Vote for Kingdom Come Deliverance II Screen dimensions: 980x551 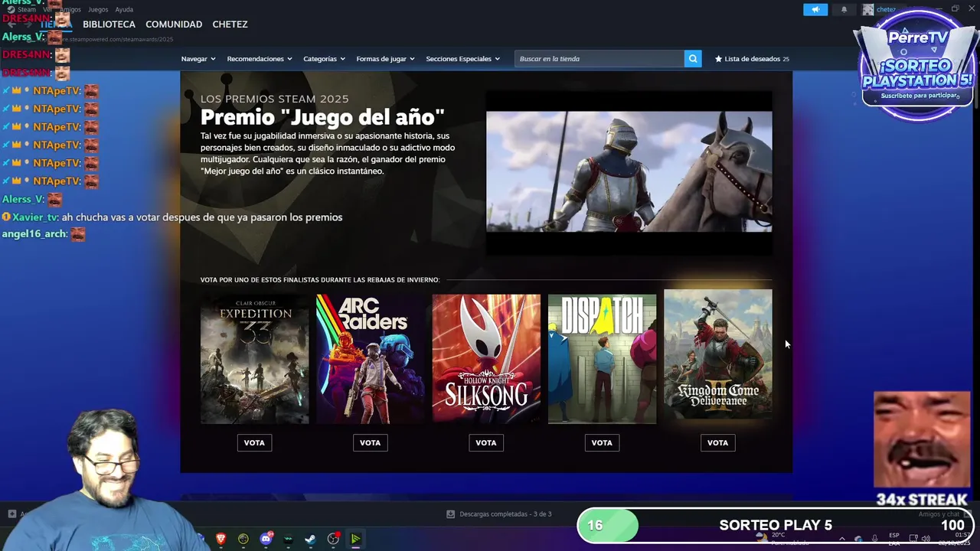point(717,442)
